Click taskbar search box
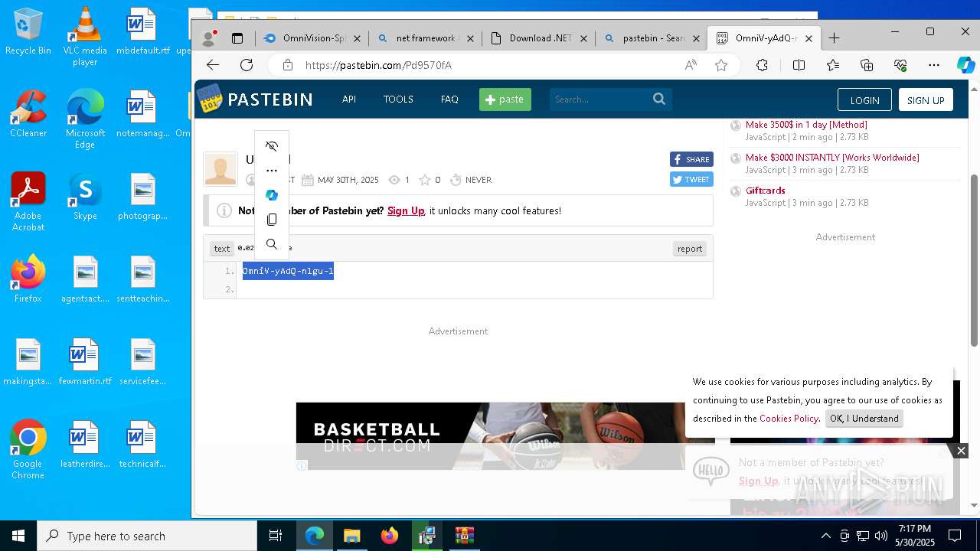The image size is (980, 551). point(147,536)
